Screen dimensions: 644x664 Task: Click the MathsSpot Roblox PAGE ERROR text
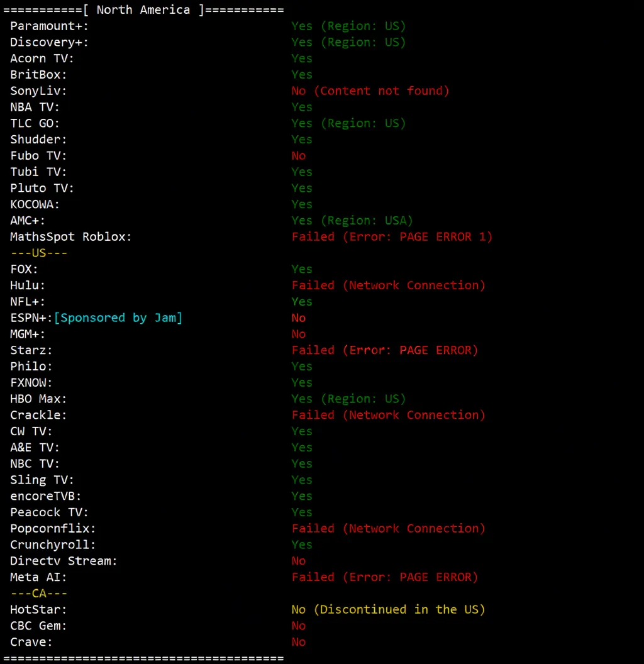tap(391, 236)
